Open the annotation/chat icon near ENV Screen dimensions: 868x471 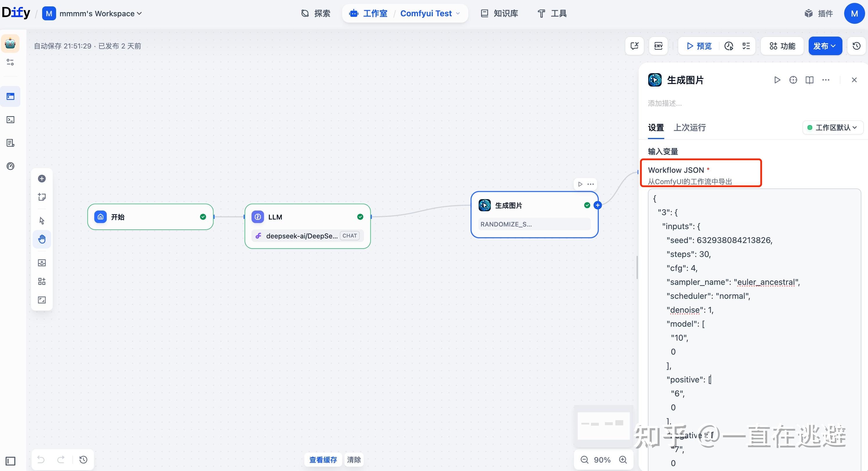[635, 46]
